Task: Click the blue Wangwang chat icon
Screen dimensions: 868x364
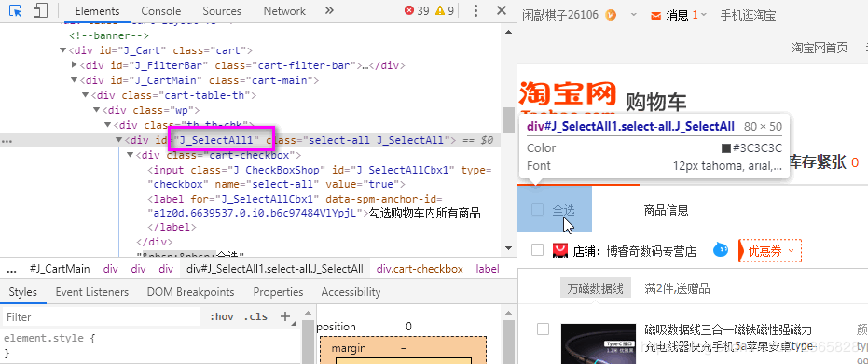Action: (720, 250)
